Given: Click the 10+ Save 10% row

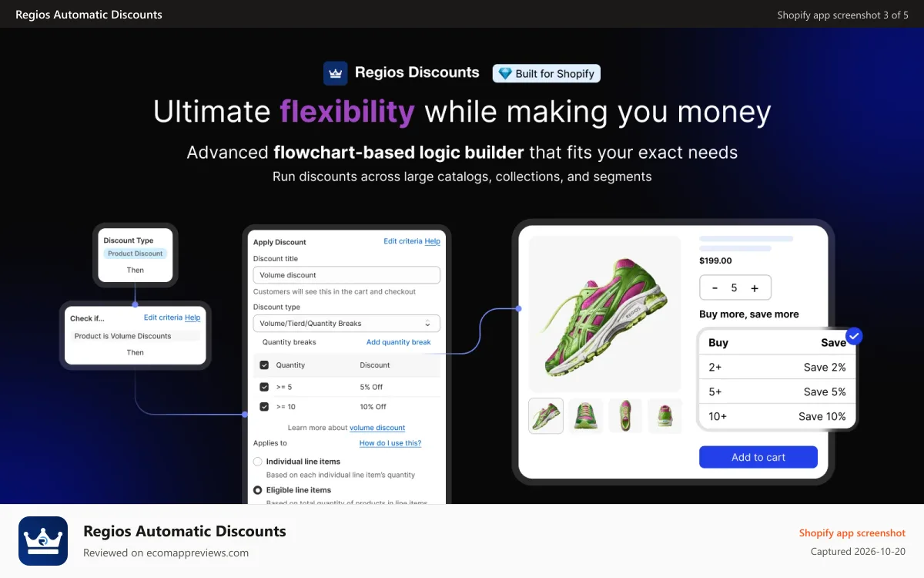Looking at the screenshot, I should (x=777, y=416).
